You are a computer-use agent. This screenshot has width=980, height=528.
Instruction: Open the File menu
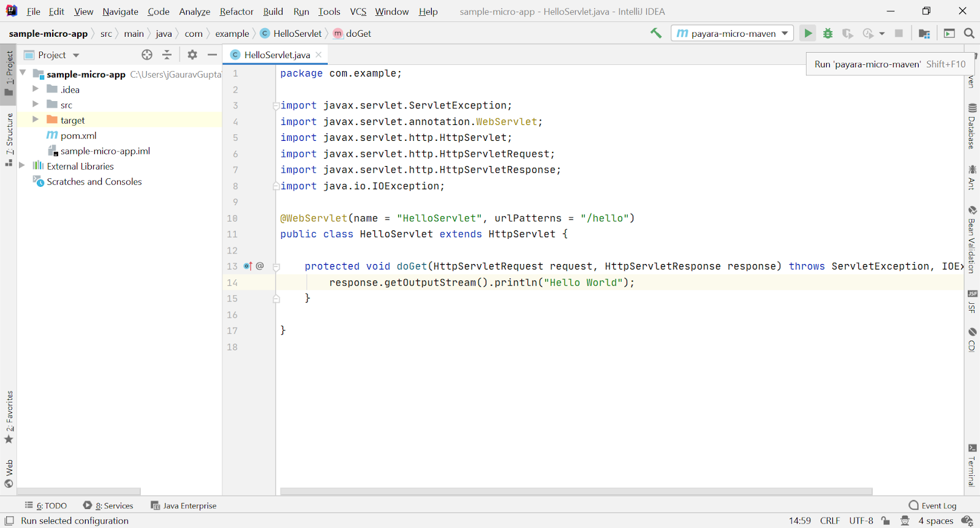click(33, 11)
